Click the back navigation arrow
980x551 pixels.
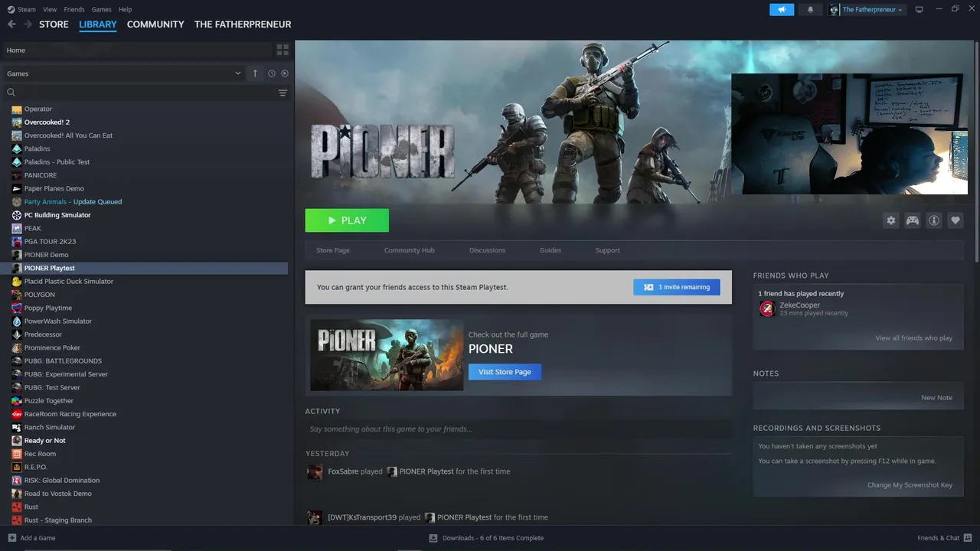(11, 24)
